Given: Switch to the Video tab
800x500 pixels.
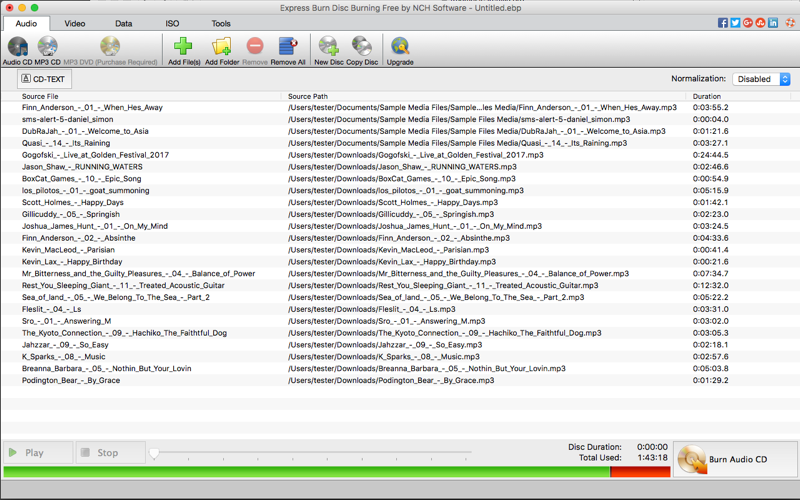Looking at the screenshot, I should coord(75,23).
